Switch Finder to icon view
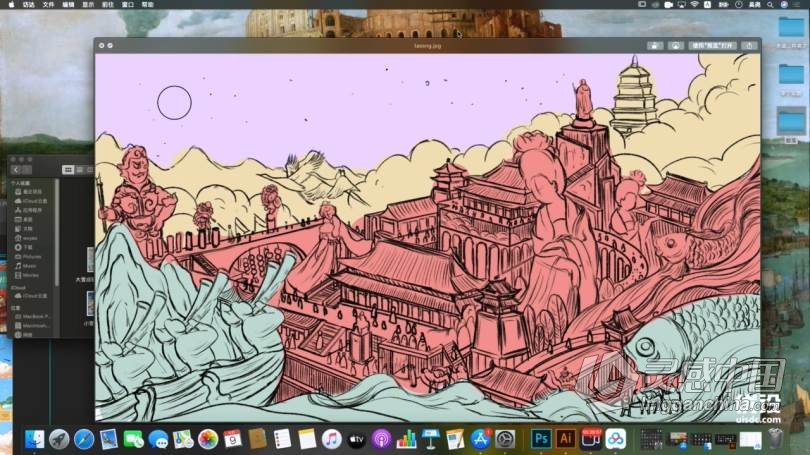Image resolution: width=810 pixels, height=455 pixels. pos(67,170)
